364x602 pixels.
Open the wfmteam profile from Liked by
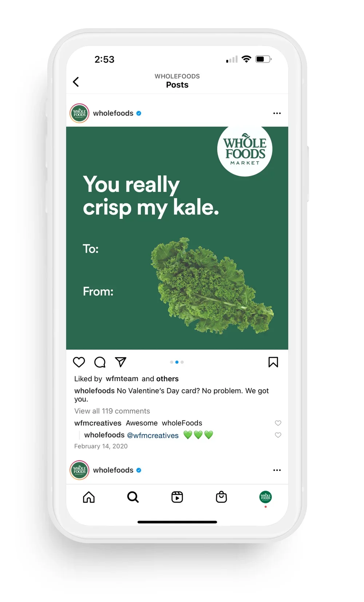122,379
